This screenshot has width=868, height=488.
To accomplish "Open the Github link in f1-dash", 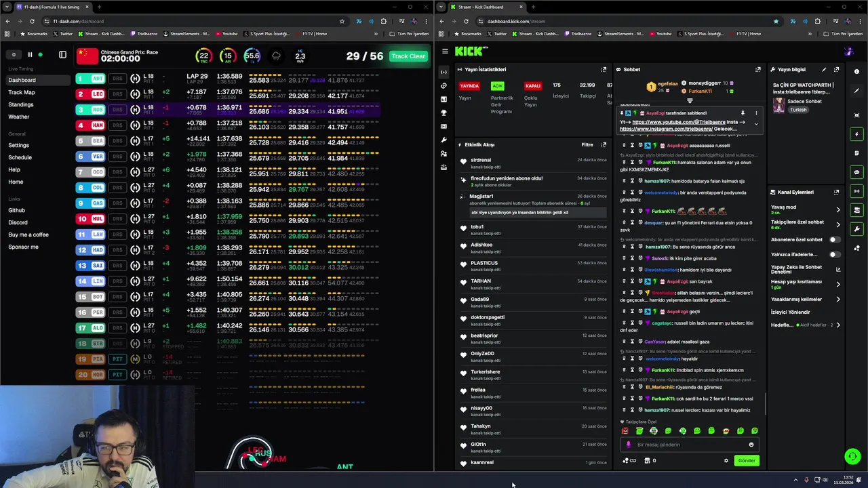I will [16, 210].
